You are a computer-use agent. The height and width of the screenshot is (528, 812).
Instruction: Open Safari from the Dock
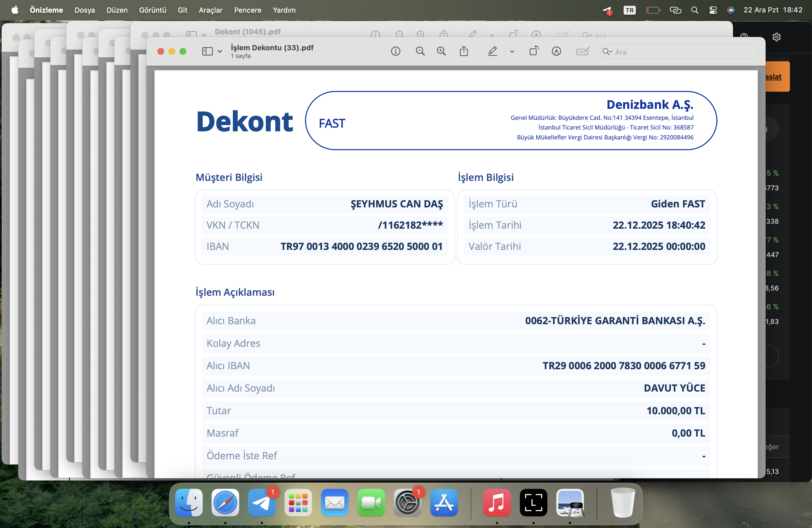tap(225, 502)
